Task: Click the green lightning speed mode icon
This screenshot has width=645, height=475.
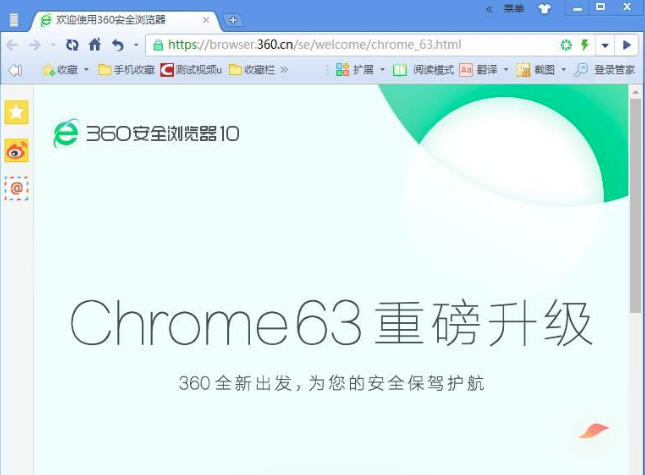Action: 584,44
